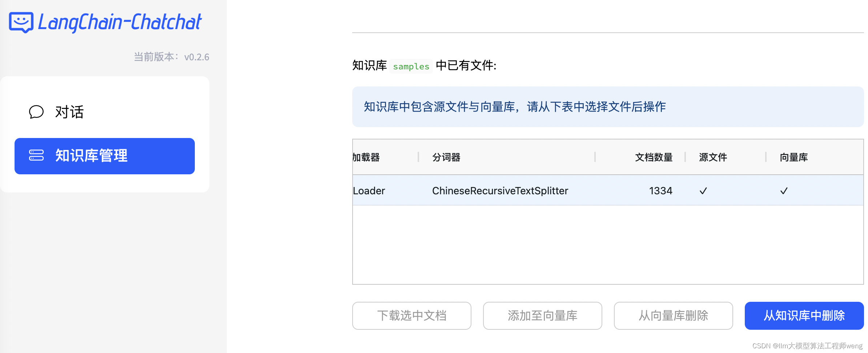Click the blue info banner about source files

point(607,107)
